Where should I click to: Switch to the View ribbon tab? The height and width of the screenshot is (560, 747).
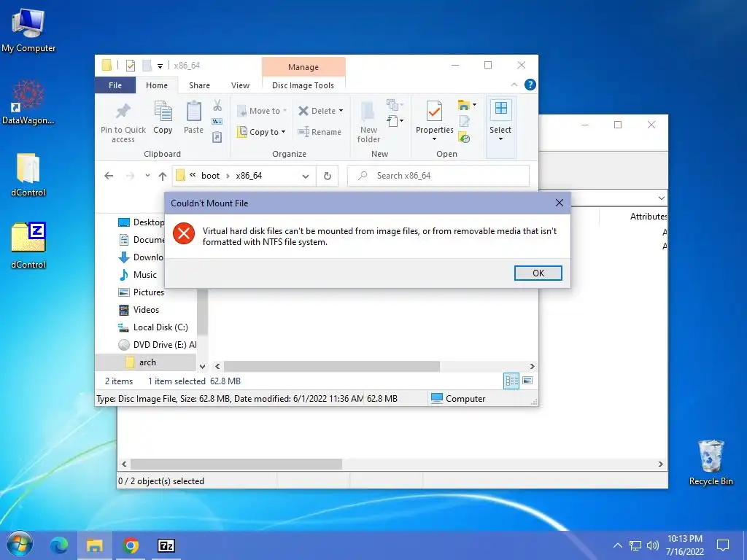point(240,85)
